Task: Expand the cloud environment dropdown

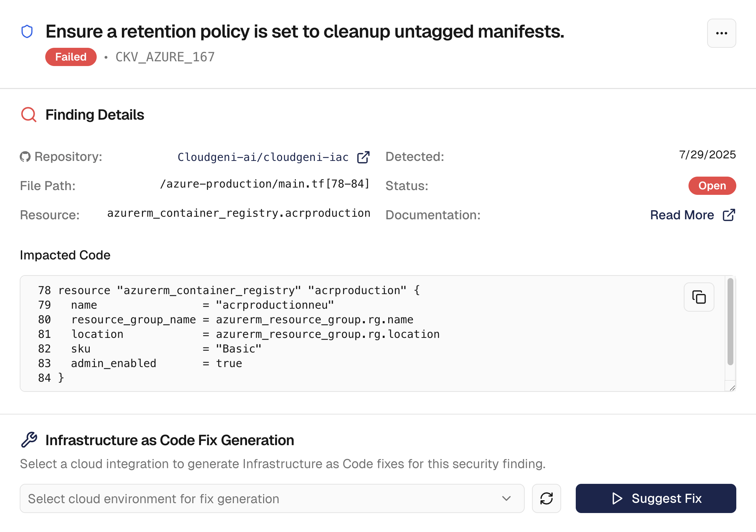Action: pos(271,498)
